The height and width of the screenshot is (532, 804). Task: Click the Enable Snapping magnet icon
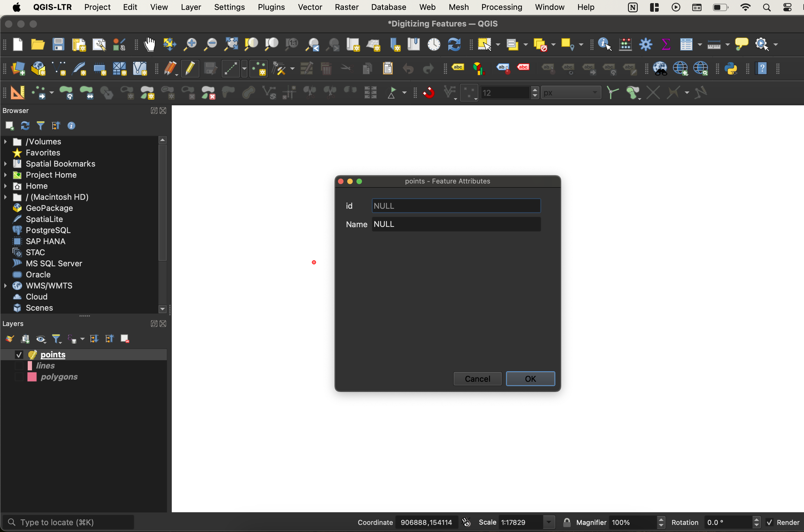429,92
